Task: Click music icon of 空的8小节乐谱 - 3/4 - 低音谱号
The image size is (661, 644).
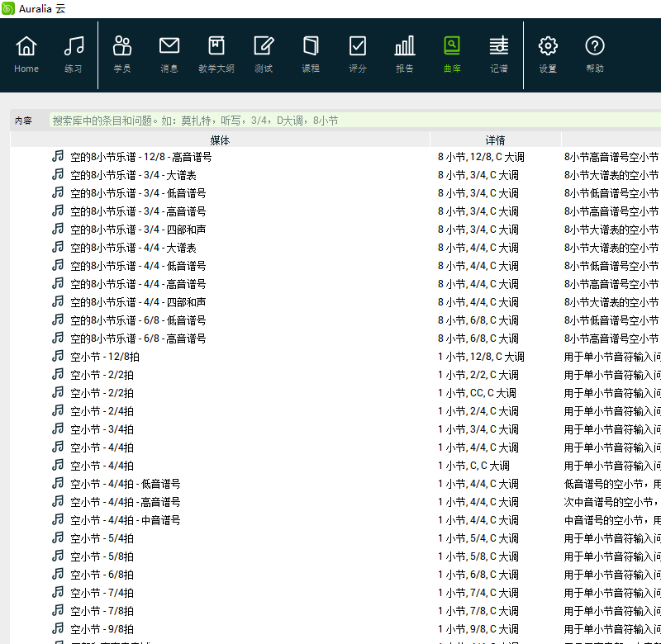Action: [x=58, y=192]
